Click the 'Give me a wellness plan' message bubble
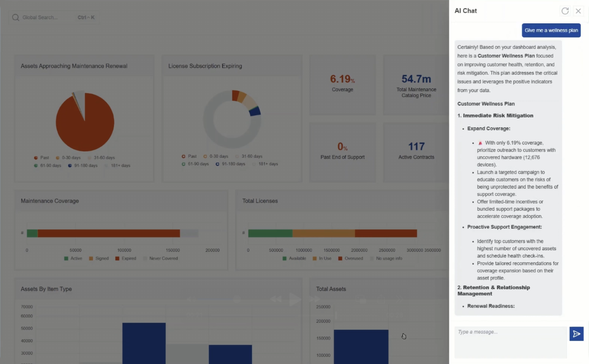 551,30
